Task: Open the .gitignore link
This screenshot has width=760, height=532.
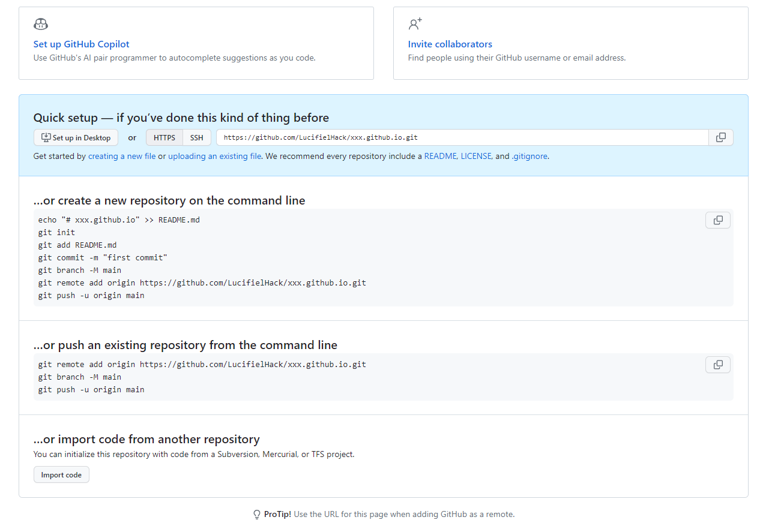Action: point(529,156)
